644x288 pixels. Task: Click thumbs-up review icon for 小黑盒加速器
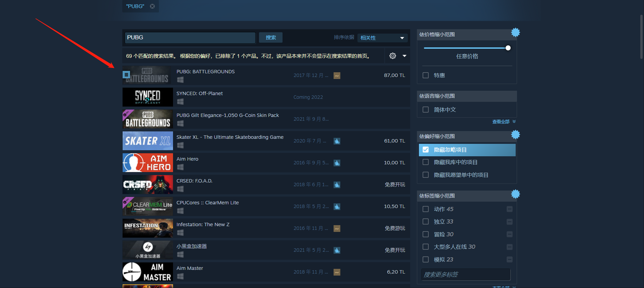(x=337, y=250)
